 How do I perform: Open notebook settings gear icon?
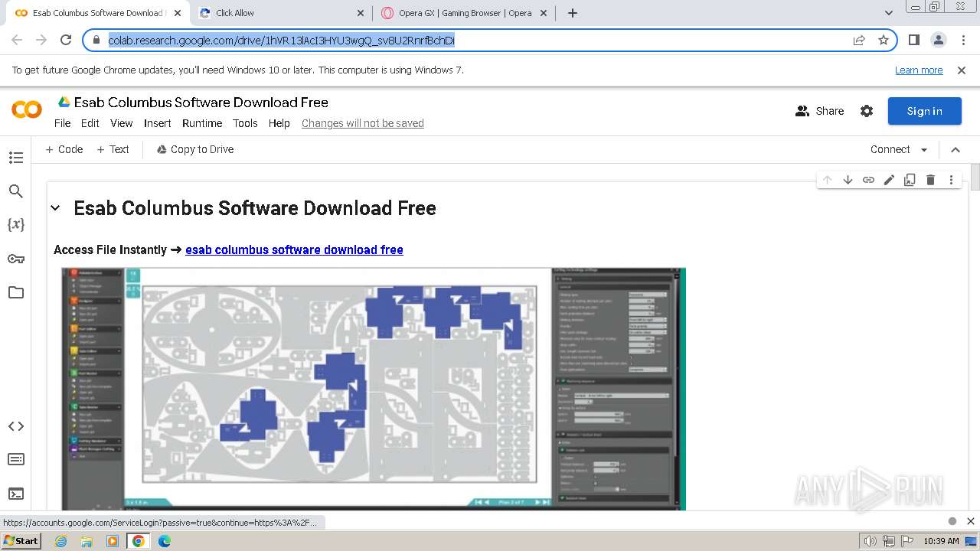(867, 111)
